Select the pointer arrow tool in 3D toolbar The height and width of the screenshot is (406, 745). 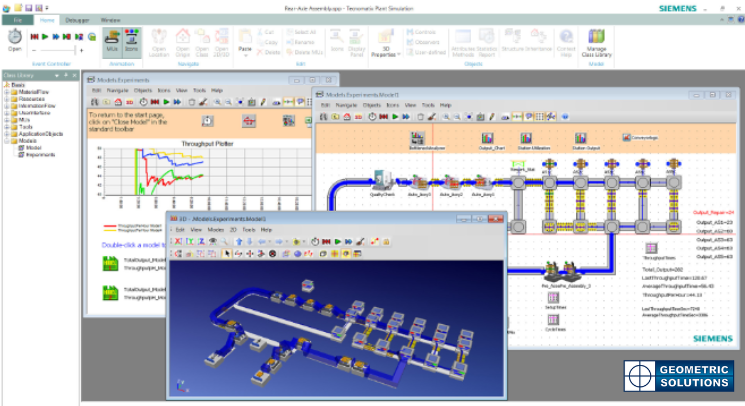pyautogui.click(x=227, y=254)
